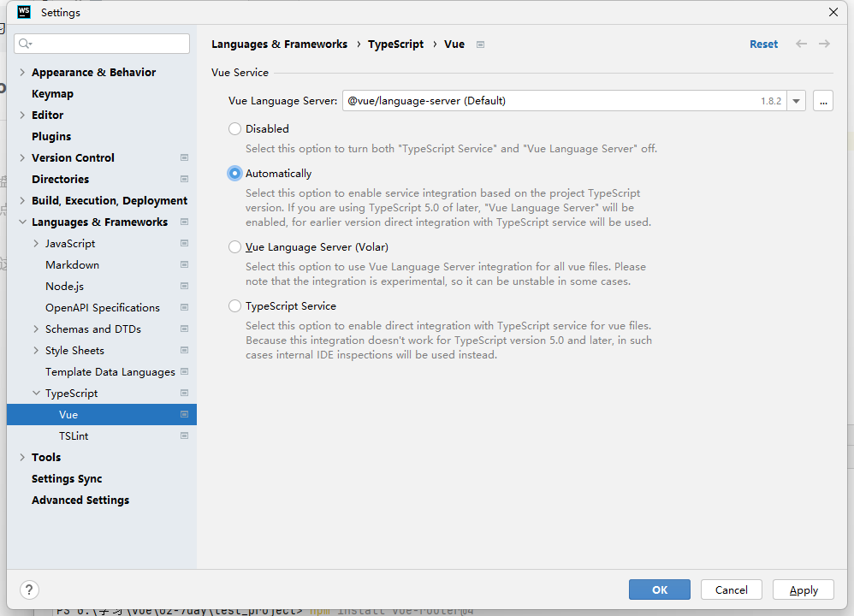Click the project-level marker icon beside the Vue breadcrumb
Viewport: 854px width, 616px height.
(480, 44)
